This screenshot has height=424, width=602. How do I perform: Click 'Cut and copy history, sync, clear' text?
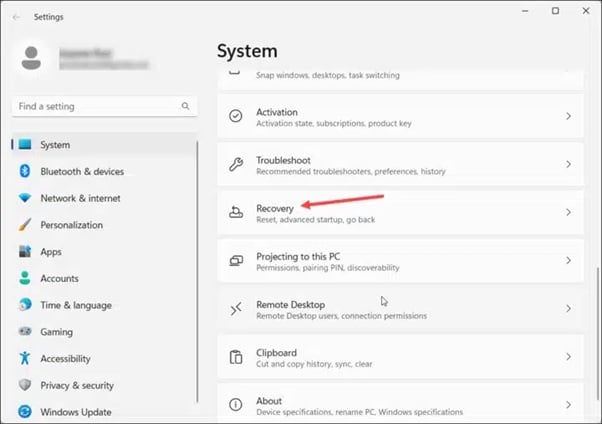tap(314, 364)
